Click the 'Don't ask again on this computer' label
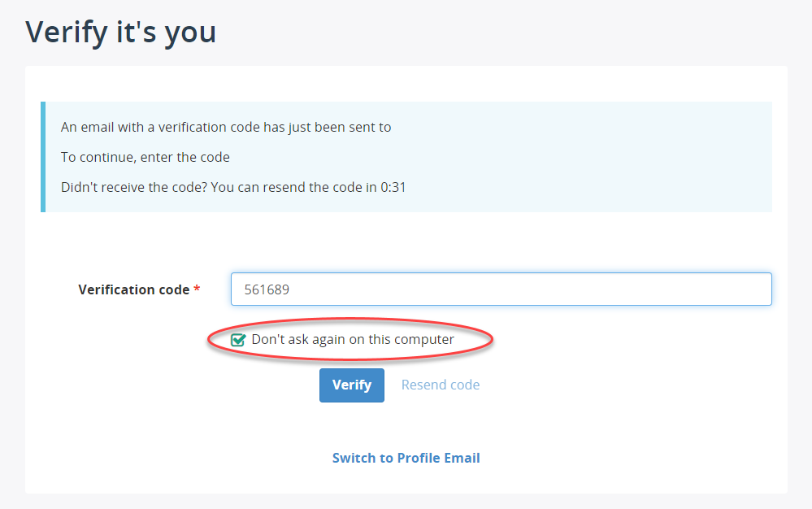 click(x=353, y=340)
